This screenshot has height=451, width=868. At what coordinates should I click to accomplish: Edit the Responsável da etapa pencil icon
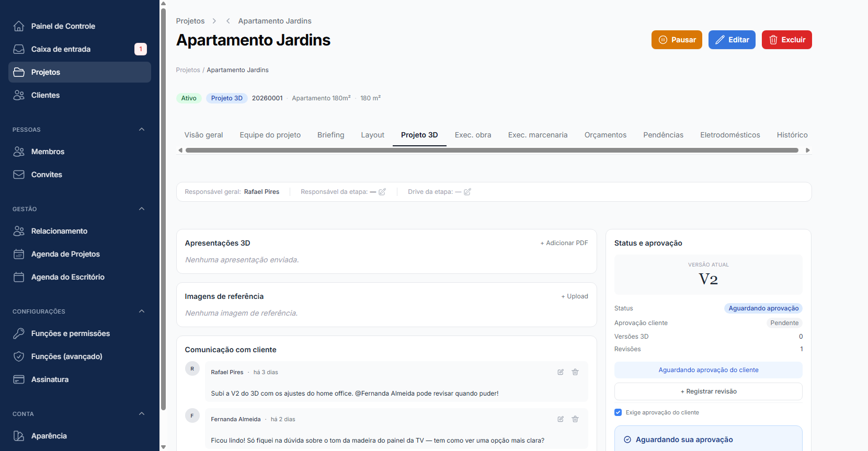coord(382,192)
